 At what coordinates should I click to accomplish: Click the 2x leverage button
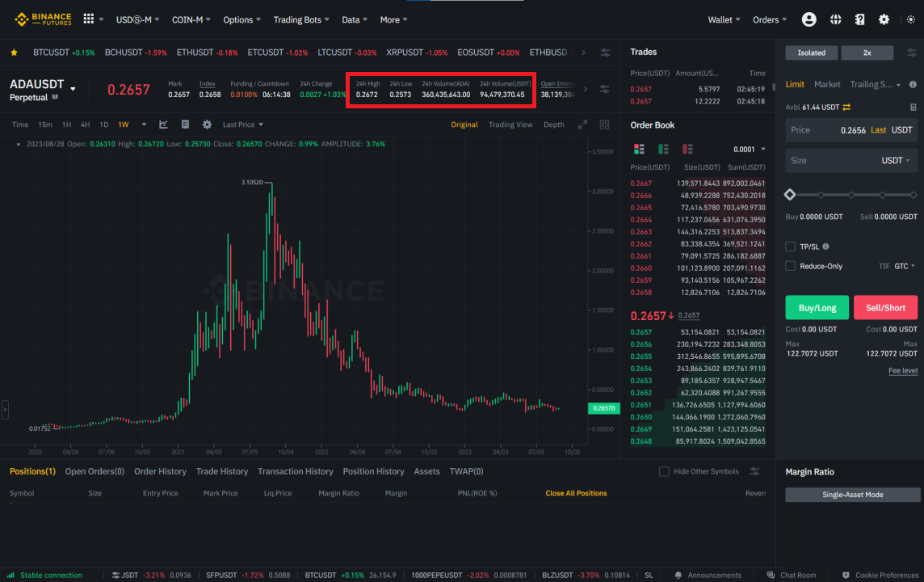pos(867,53)
